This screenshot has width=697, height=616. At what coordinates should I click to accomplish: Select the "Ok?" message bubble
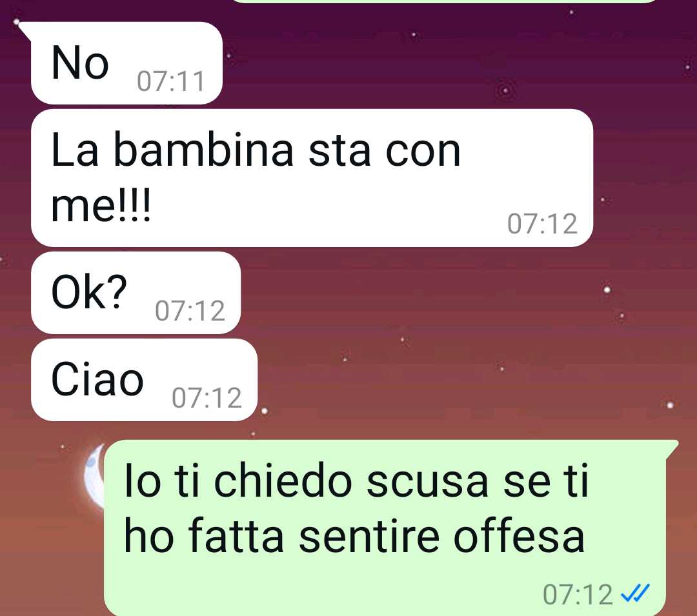coord(136,293)
